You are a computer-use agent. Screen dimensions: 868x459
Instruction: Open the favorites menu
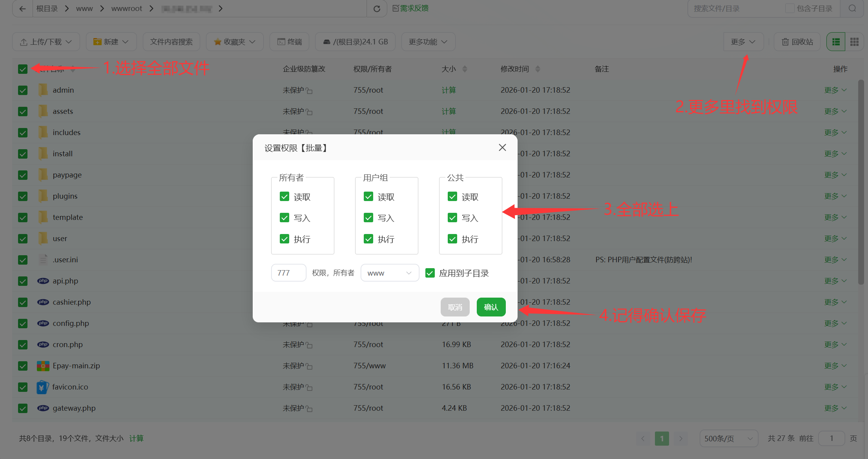(x=235, y=42)
